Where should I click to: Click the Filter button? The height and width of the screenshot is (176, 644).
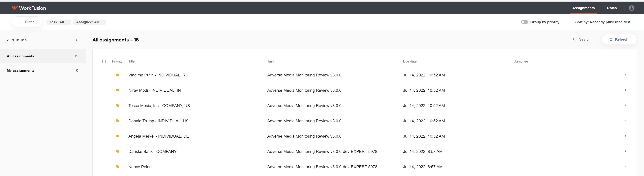[27, 22]
